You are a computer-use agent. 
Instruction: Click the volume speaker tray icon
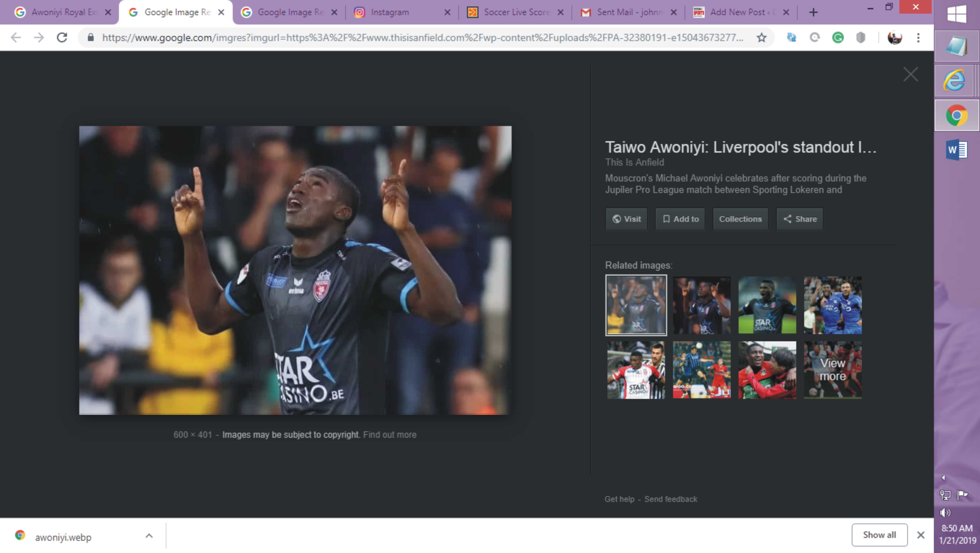(945, 512)
